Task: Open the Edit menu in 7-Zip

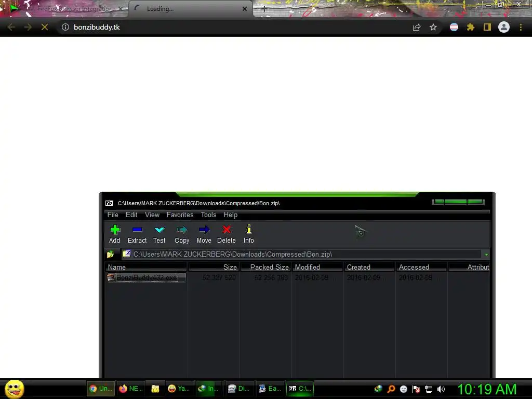Action: [x=131, y=215]
